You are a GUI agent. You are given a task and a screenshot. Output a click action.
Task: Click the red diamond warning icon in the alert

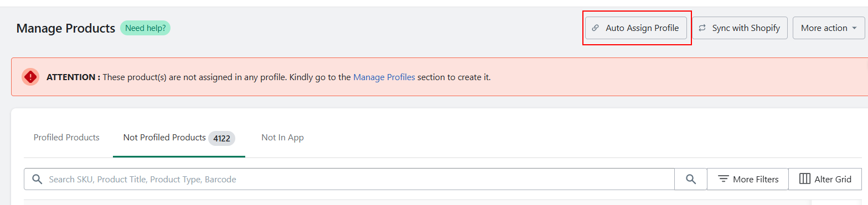coord(30,77)
